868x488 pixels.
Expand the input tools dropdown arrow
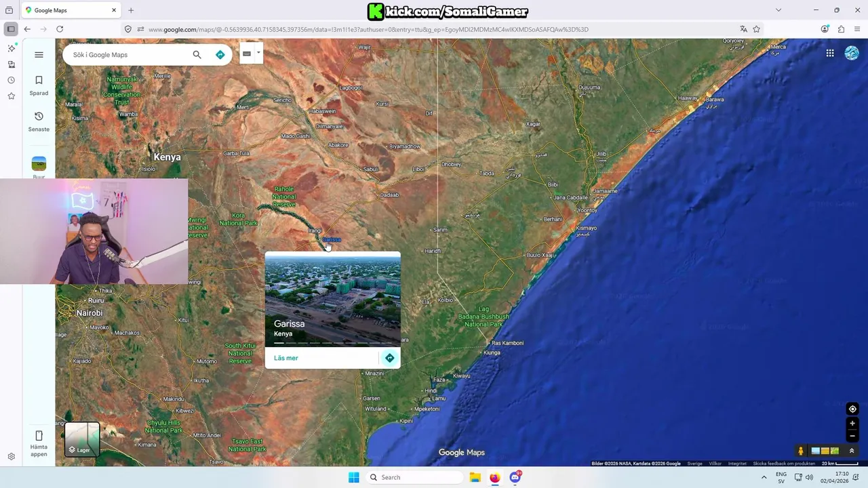click(x=258, y=54)
